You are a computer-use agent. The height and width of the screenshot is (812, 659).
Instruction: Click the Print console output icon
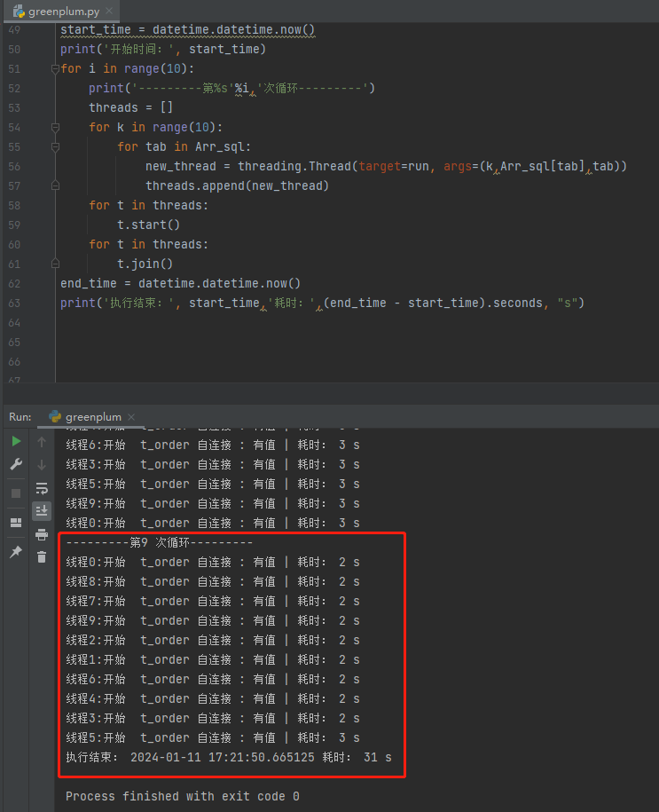[x=42, y=534]
